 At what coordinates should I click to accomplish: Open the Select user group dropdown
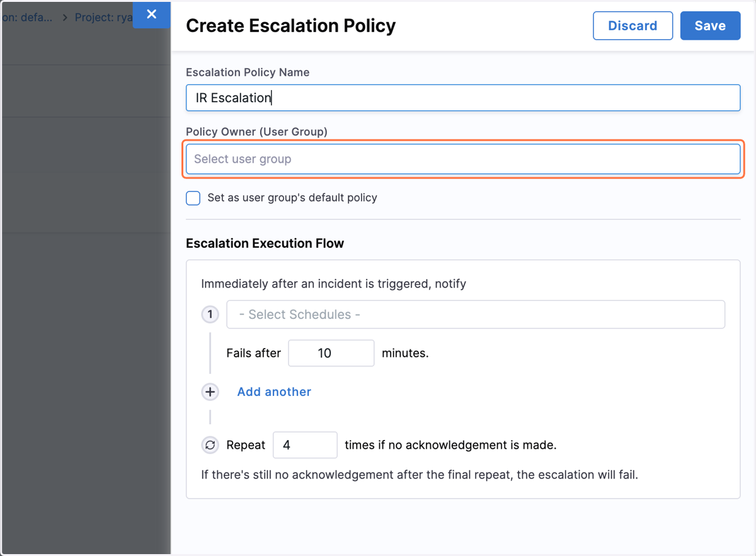click(x=463, y=159)
